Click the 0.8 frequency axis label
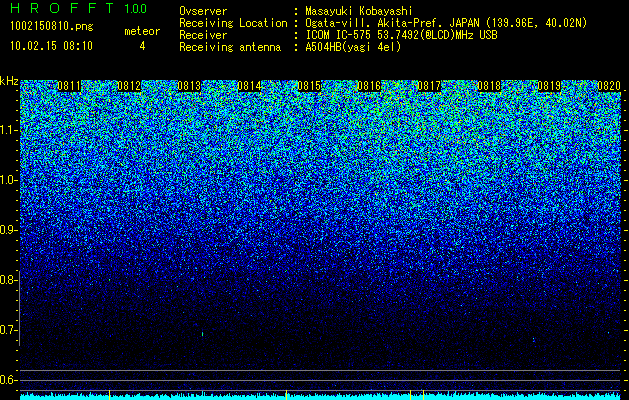The width and height of the screenshot is (629, 400). (x=9, y=280)
